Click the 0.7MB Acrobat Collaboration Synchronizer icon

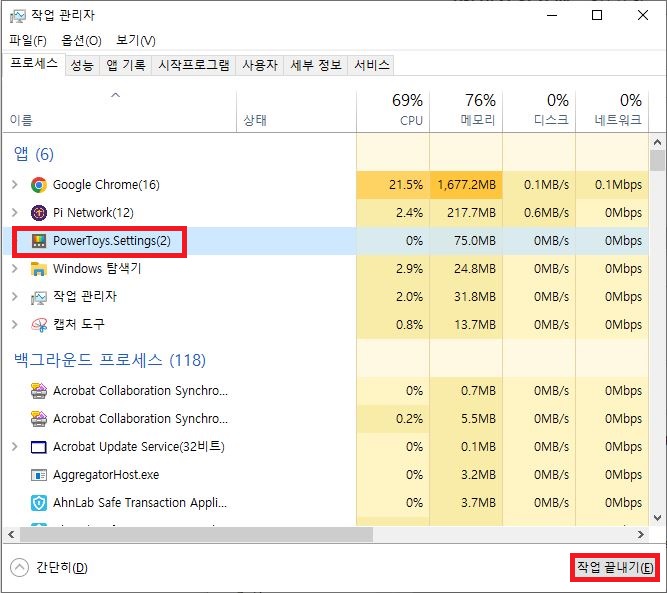(39, 391)
